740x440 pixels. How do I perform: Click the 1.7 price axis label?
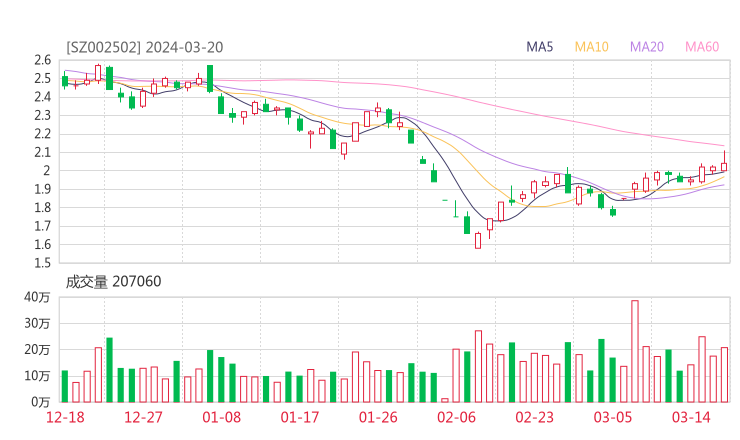[x=42, y=226]
